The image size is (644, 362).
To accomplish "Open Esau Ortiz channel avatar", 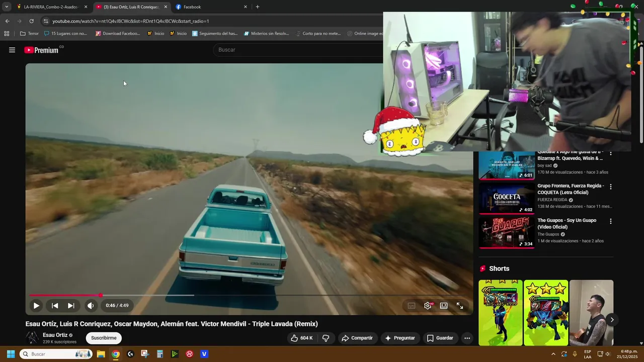I will click(32, 338).
